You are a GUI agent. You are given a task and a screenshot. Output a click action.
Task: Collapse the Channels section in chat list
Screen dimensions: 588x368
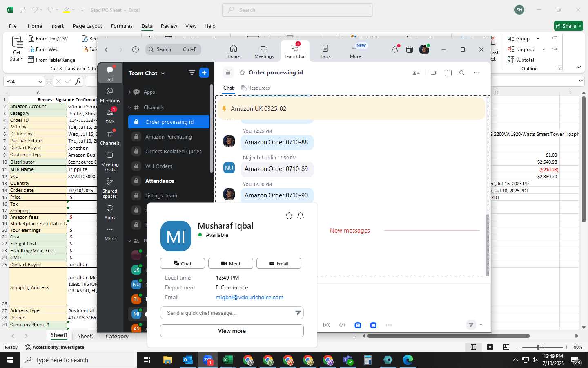[x=130, y=108]
